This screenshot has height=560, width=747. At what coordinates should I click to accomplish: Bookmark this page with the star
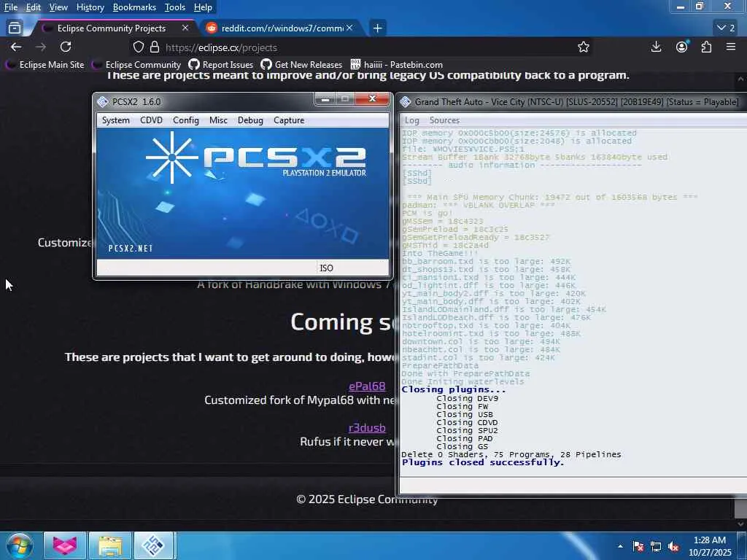click(x=584, y=47)
